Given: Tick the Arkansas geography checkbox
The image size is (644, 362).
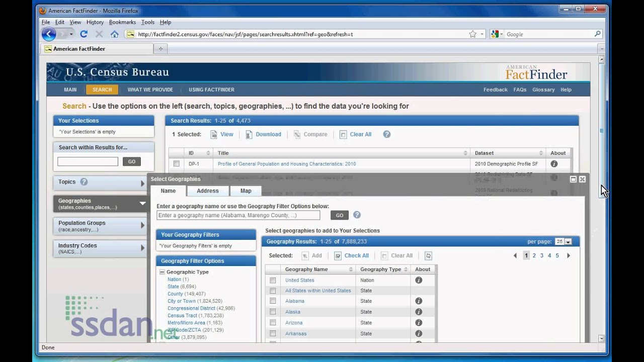Looking at the screenshot, I should [273, 333].
